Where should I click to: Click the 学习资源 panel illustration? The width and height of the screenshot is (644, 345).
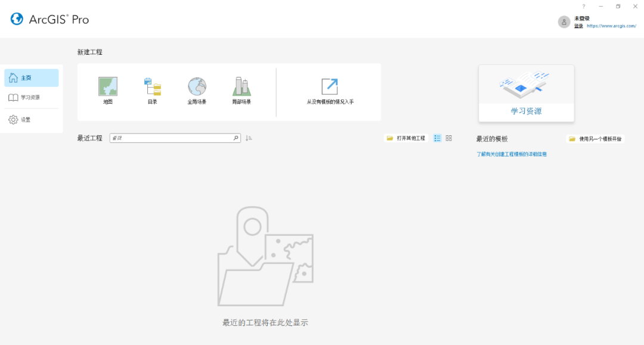point(526,86)
